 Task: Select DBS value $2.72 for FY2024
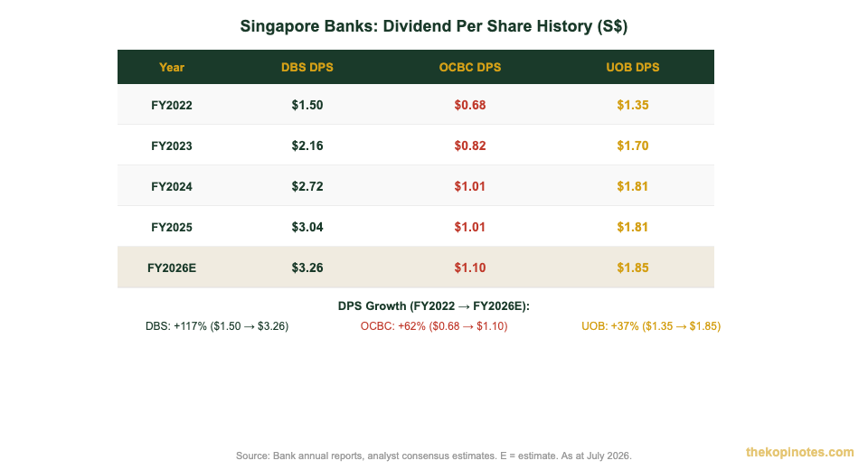tap(307, 186)
